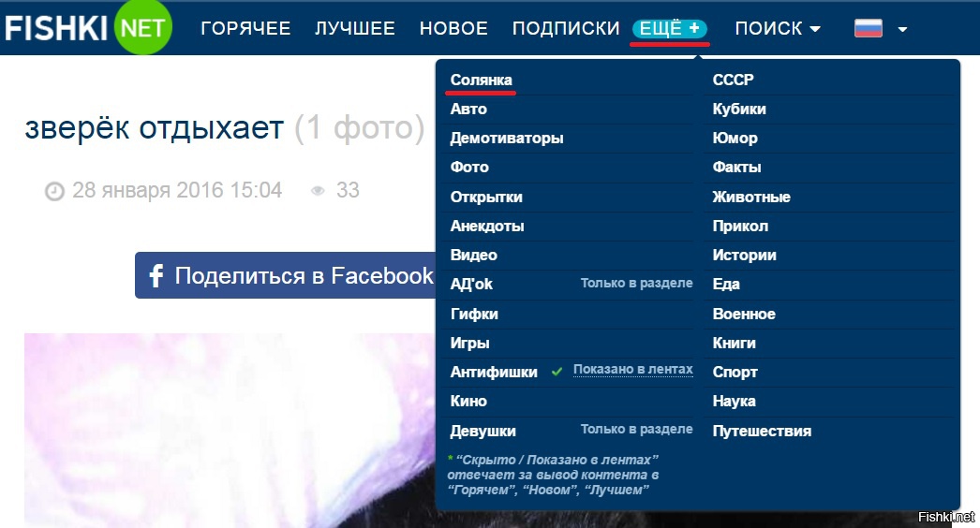This screenshot has width=980, height=528.
Task: Select Солянка category from menu
Action: coord(481,80)
